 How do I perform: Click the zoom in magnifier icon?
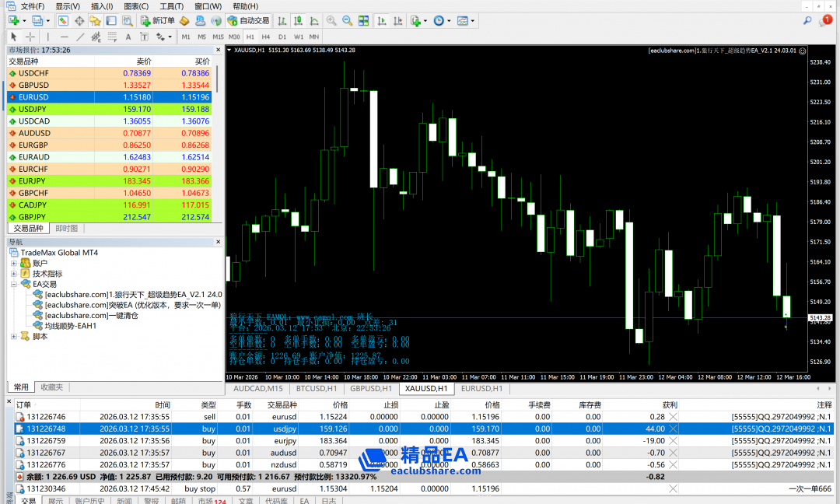332,21
